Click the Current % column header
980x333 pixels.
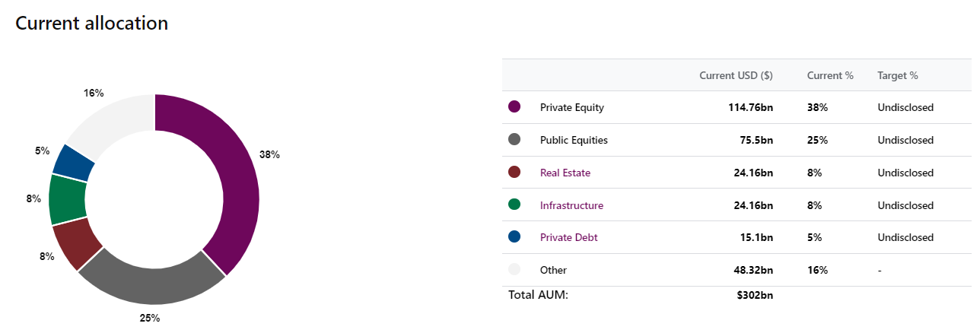pyautogui.click(x=830, y=75)
